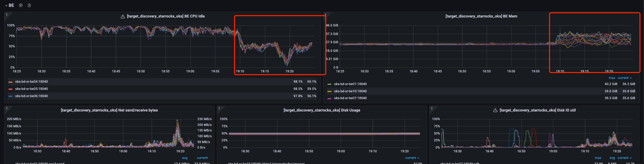Screen dimensions: 644x164
Task: Change color of oks-bd-sr-be06 series swatch
Action: point(10,96)
